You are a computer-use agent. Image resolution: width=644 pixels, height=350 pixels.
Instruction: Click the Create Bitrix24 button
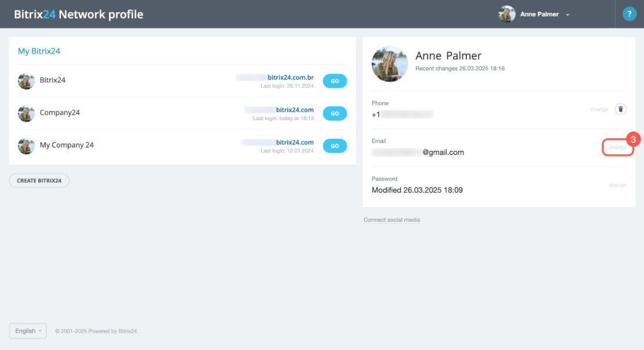point(39,181)
